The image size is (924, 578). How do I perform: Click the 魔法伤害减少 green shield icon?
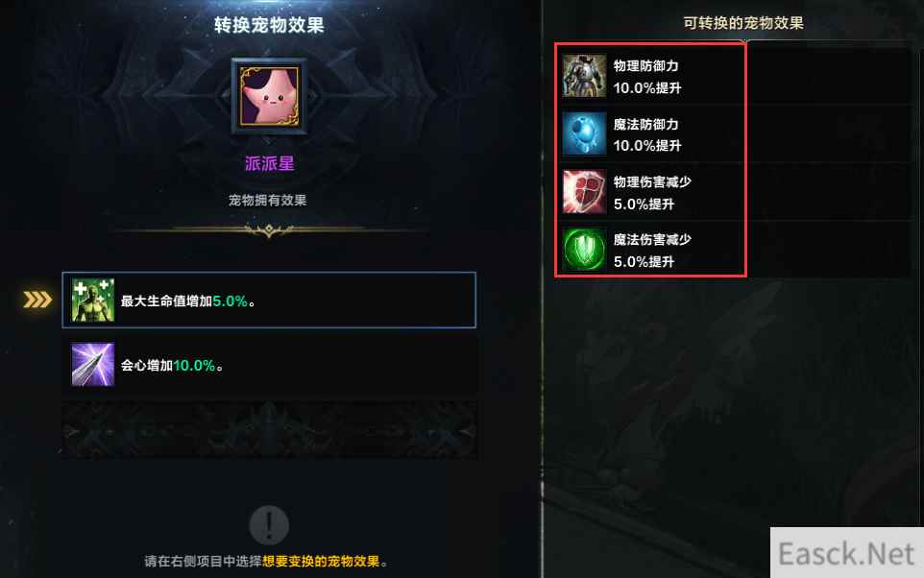coord(584,250)
